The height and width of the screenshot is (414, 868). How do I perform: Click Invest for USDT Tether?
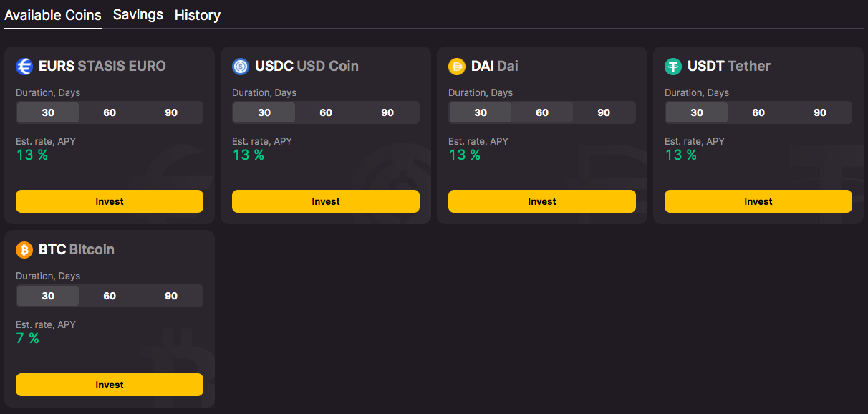click(x=758, y=201)
